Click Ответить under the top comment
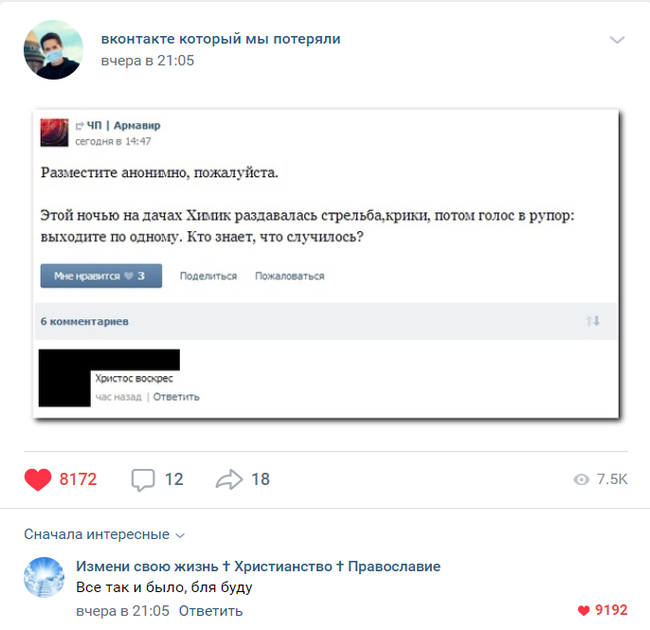This screenshot has height=630, width=650. [x=211, y=611]
